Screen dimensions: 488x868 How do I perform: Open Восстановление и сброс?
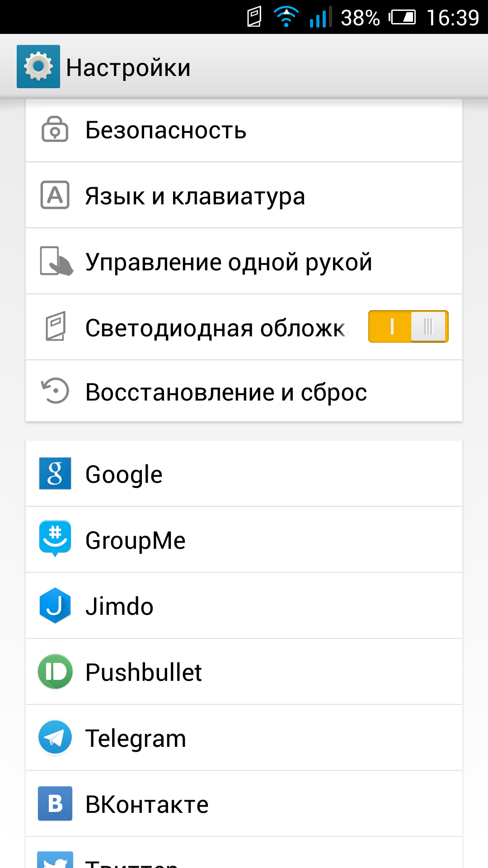(x=244, y=391)
